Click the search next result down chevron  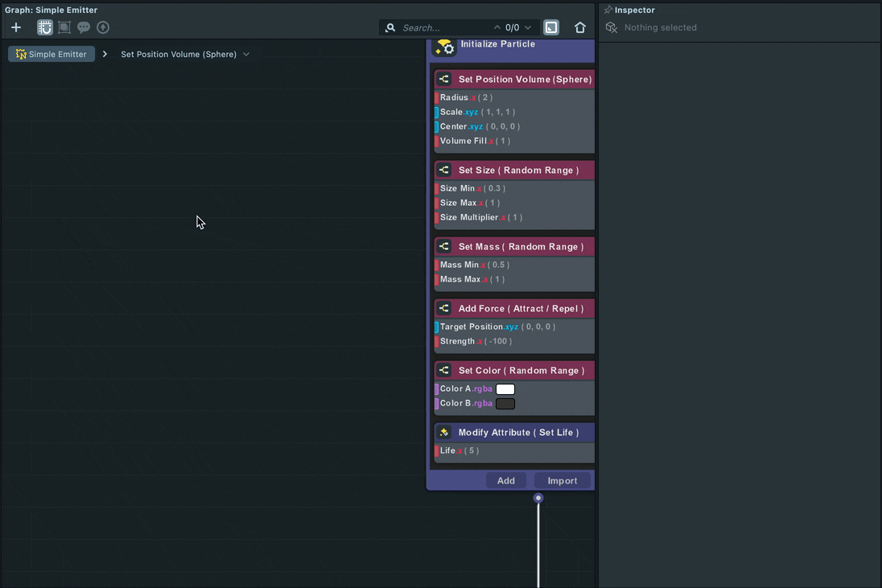pyautogui.click(x=528, y=27)
